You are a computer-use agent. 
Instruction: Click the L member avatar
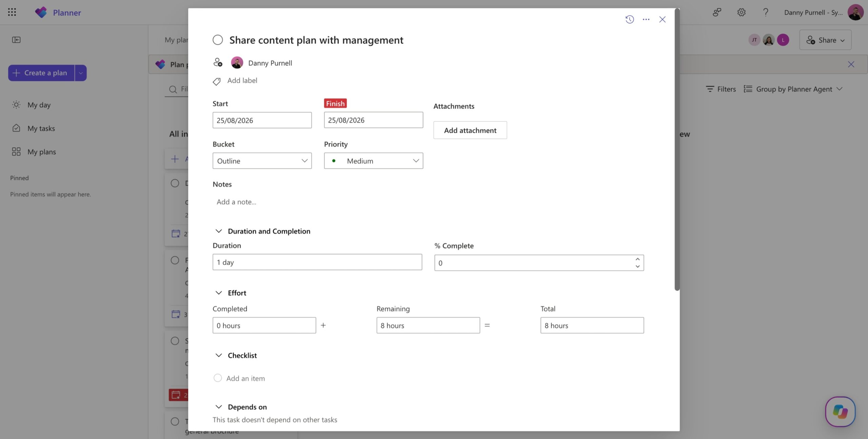(783, 40)
